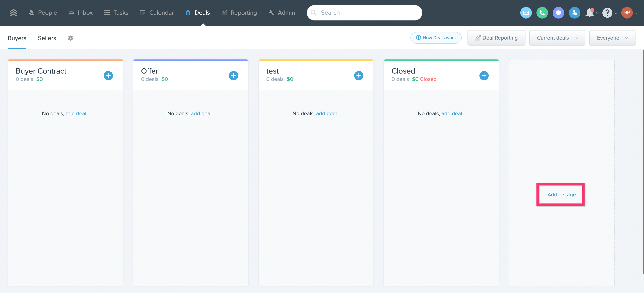Click the info icon in How Deals work
The width and height of the screenshot is (644, 293).
point(418,38)
